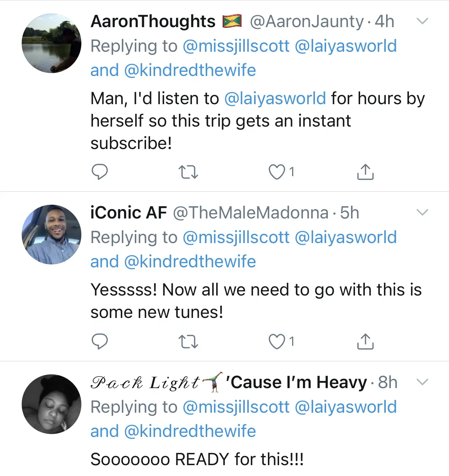
Task: Retweet AaronThoughts' tweet about subscribing
Action: (x=188, y=172)
